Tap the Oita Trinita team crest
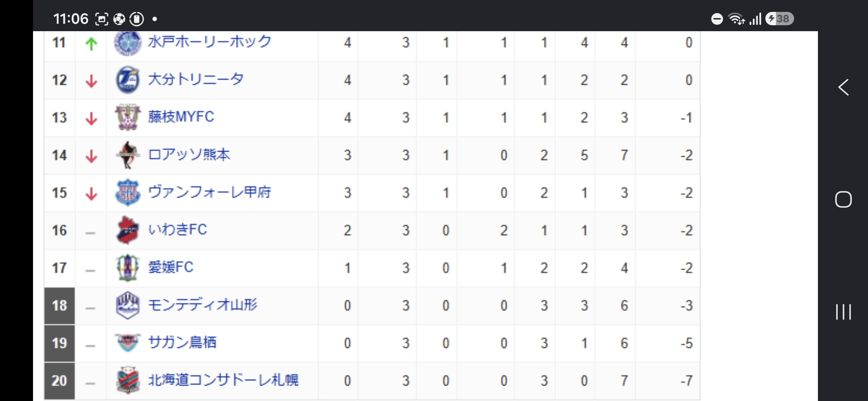This screenshot has width=868, height=401. 128,80
